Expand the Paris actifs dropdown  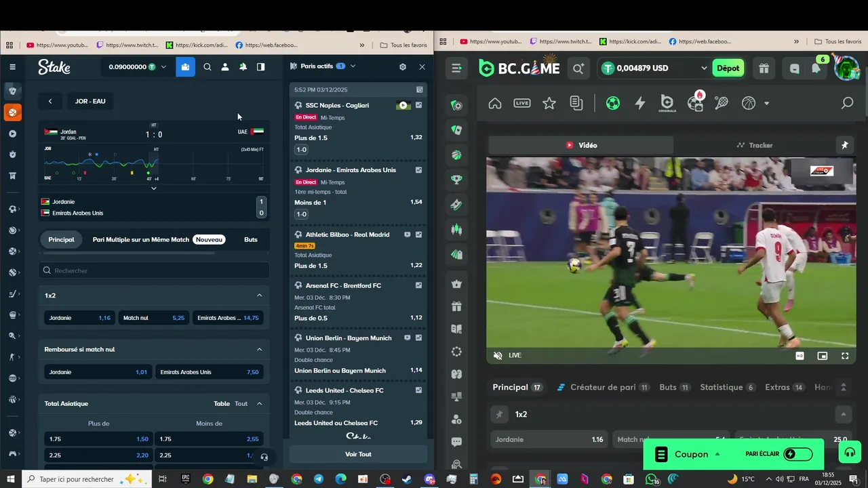(353, 66)
